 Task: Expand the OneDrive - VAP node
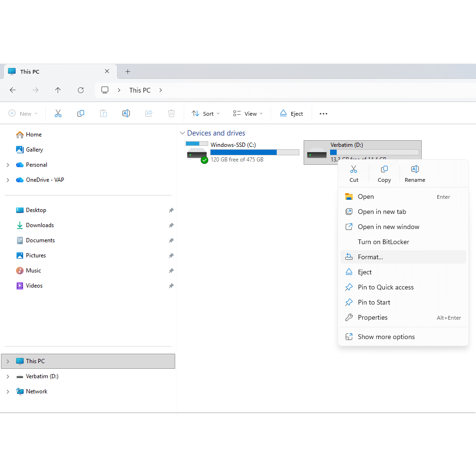[8, 180]
